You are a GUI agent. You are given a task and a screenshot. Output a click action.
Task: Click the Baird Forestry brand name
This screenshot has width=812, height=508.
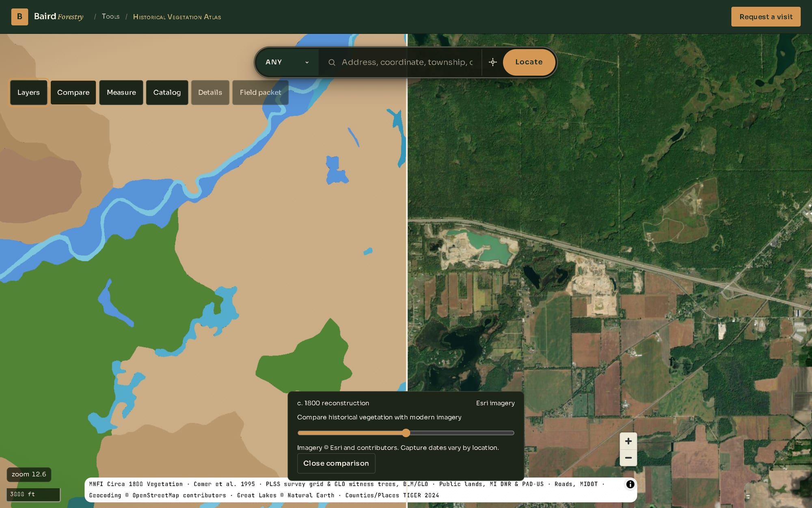58,16
